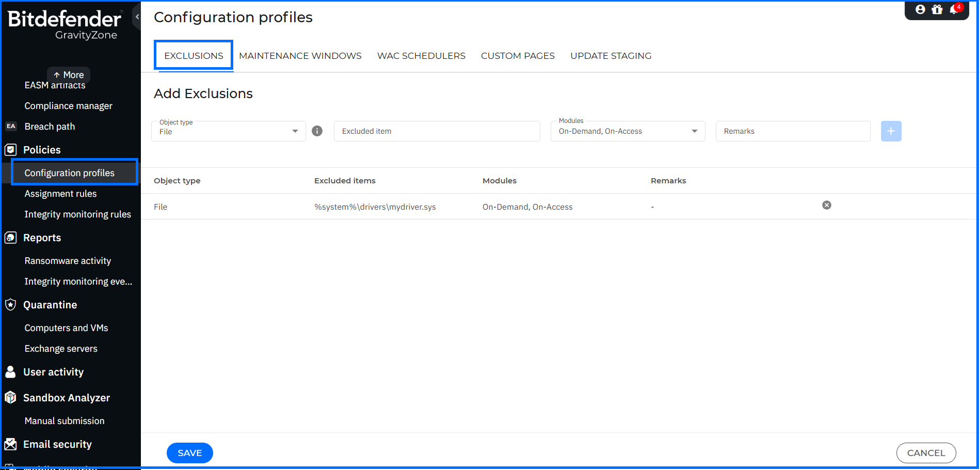Click the EA badge beside Breach path

[11, 127]
